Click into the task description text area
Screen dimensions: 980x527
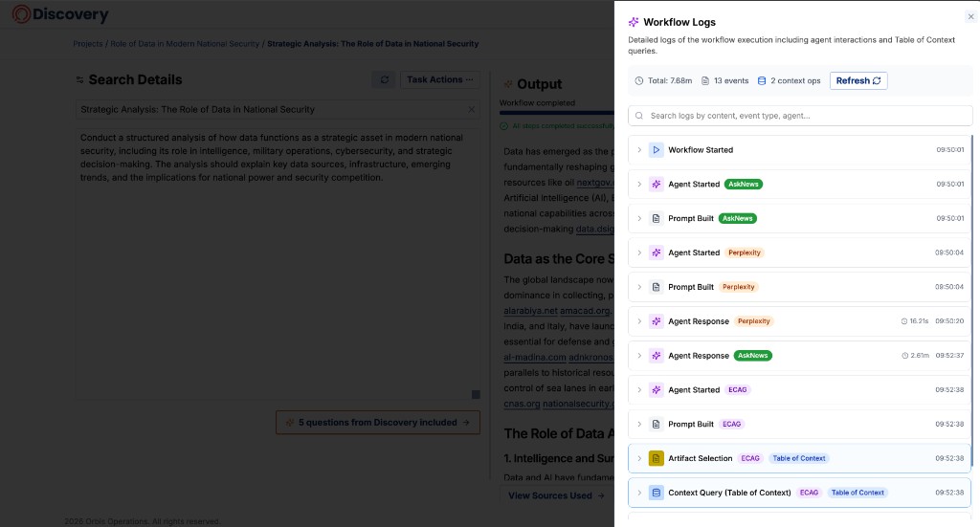(x=278, y=264)
